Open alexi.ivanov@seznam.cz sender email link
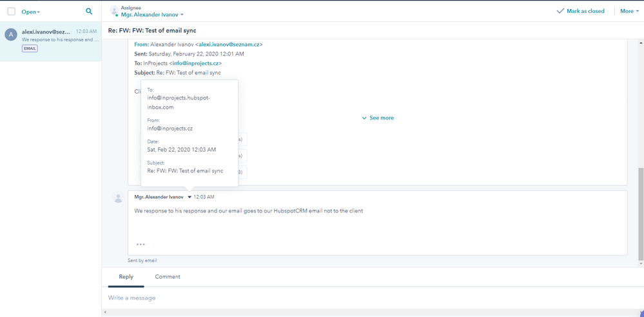The width and height of the screenshot is (644, 317). (230, 45)
